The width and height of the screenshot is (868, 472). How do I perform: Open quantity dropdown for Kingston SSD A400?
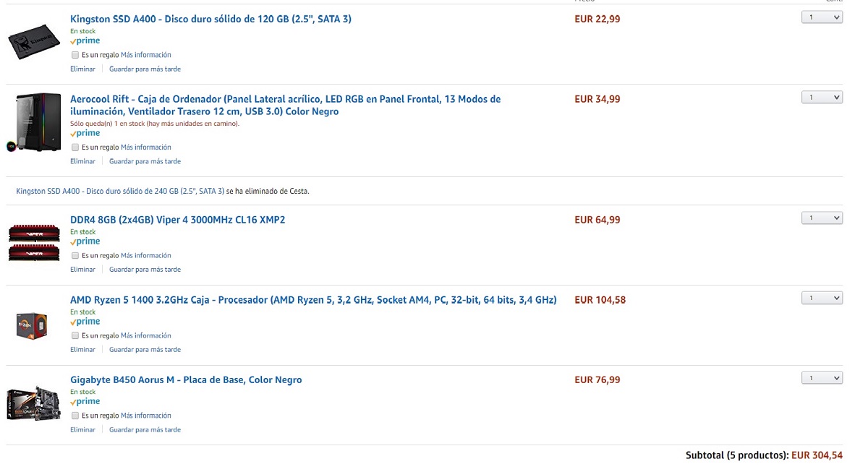[x=822, y=17]
